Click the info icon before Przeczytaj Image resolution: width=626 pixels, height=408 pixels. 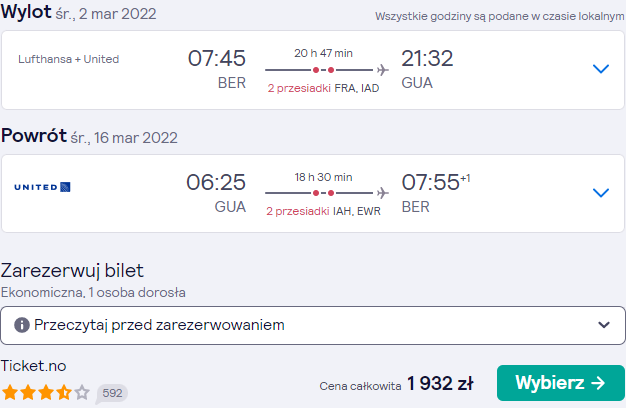coord(22,325)
